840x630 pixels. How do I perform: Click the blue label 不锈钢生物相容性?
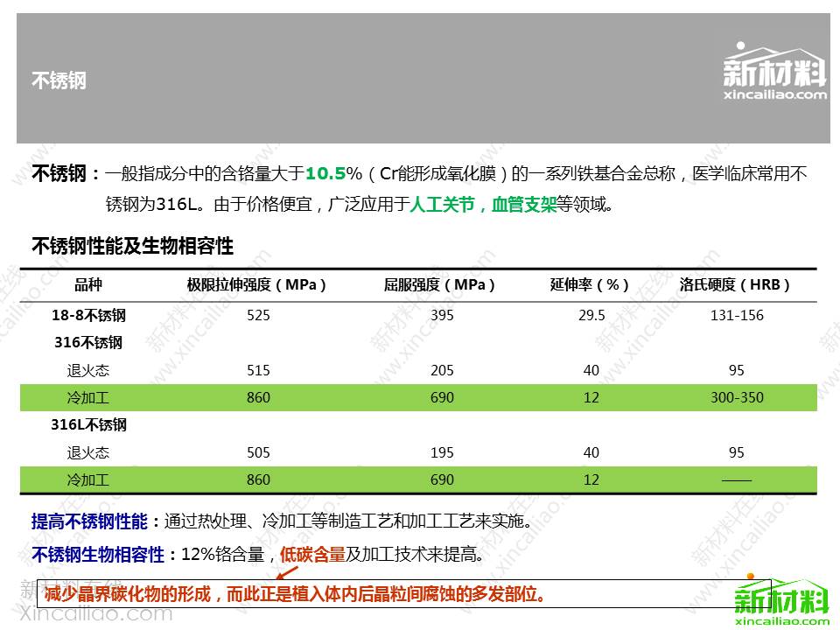pyautogui.click(x=98, y=555)
